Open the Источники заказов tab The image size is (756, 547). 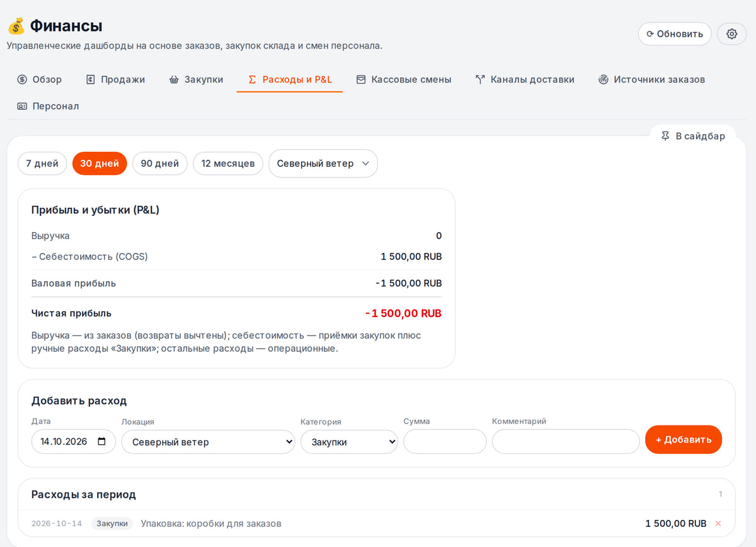[651, 79]
